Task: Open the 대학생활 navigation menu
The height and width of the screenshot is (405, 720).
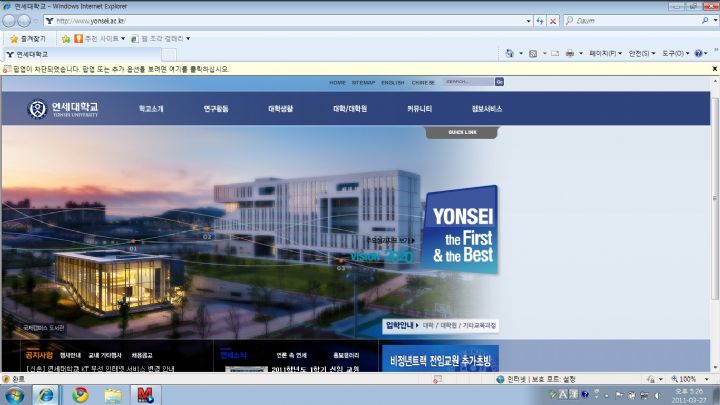Action: click(x=281, y=109)
